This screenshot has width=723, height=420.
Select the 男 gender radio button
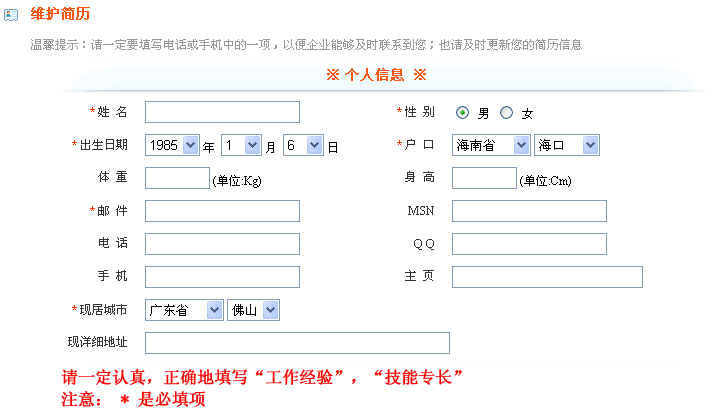coord(463,113)
